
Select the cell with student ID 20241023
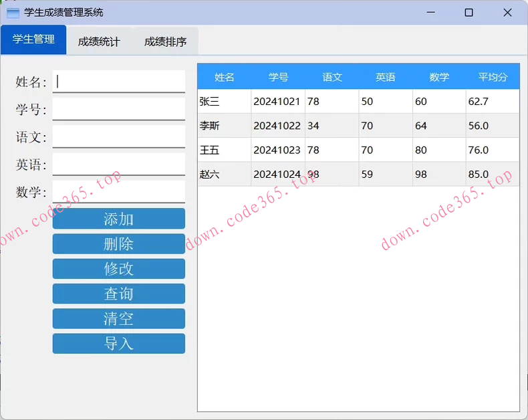click(277, 150)
